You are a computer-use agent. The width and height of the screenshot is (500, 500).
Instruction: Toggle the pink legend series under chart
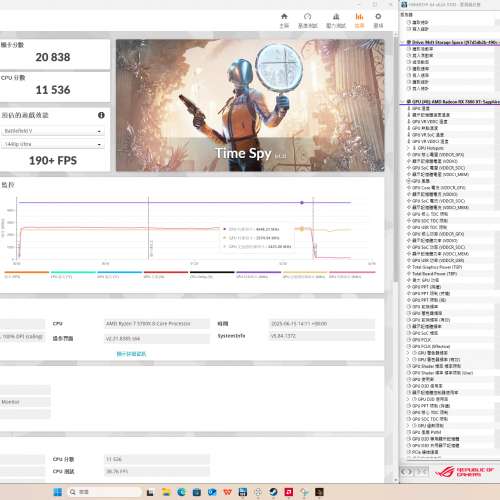(352, 275)
